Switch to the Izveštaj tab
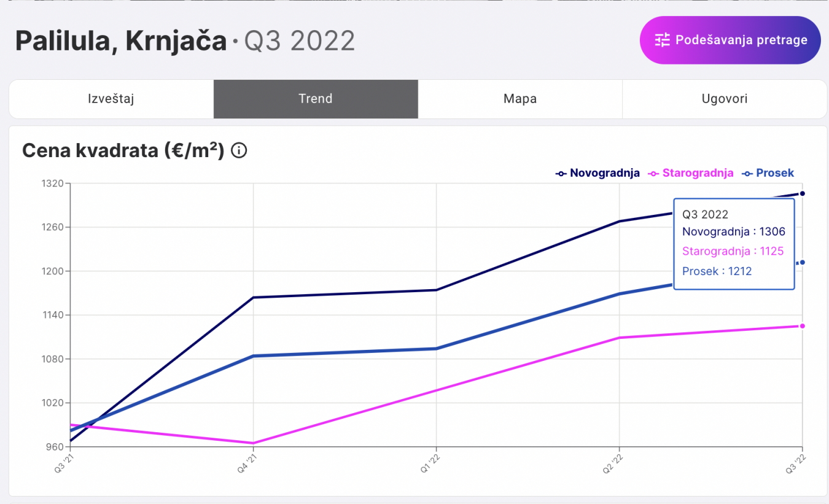This screenshot has height=504, width=829. click(x=111, y=99)
